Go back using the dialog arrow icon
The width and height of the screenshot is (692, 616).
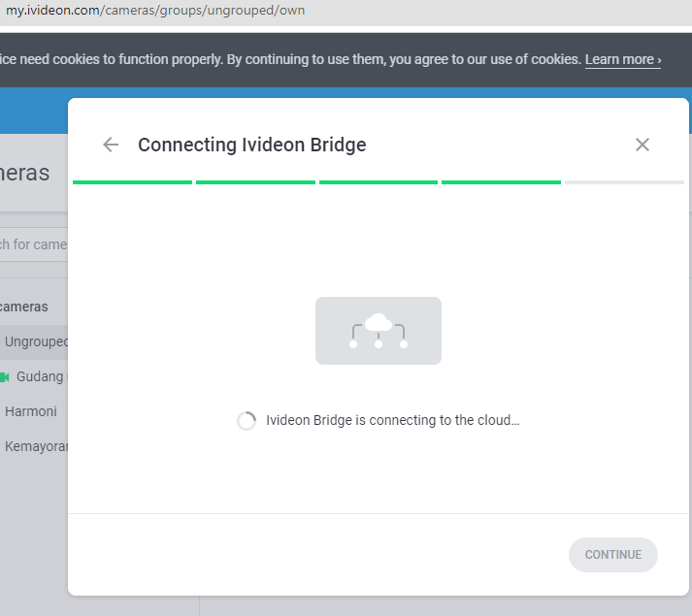[x=111, y=145]
